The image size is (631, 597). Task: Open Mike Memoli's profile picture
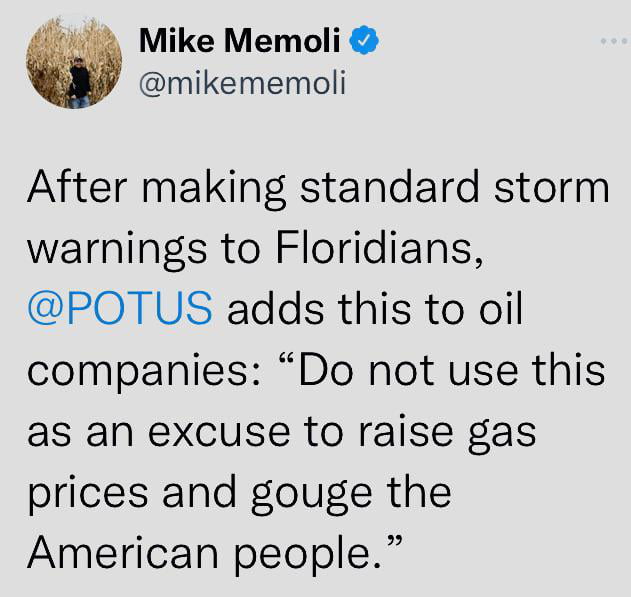tap(74, 61)
